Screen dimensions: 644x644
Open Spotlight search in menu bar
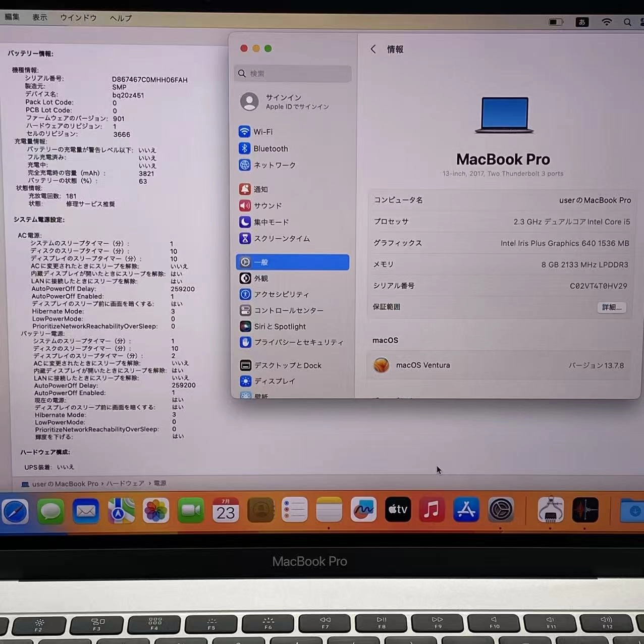point(627,22)
